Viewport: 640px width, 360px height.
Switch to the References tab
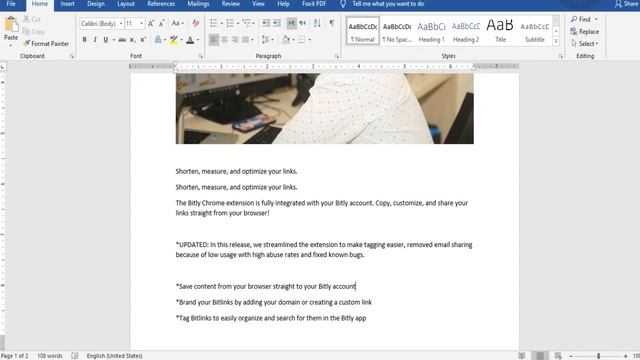tap(161, 4)
